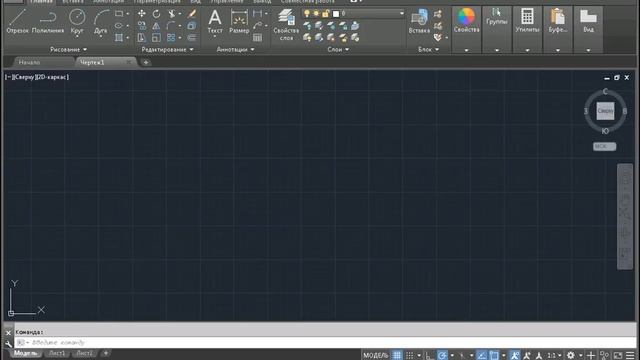This screenshot has height=360, width=640.
Task: Select the Ellipse draw tool
Action: pyautogui.click(x=119, y=26)
